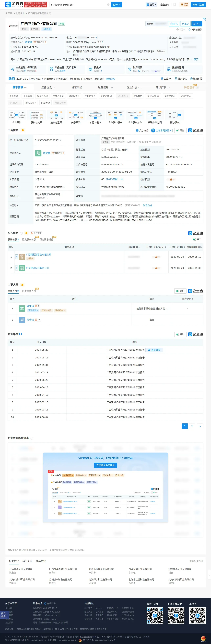Viewport: 211px width, 644px height.
Task: Switch to the 经营风险 tab
Action: point(77,87)
